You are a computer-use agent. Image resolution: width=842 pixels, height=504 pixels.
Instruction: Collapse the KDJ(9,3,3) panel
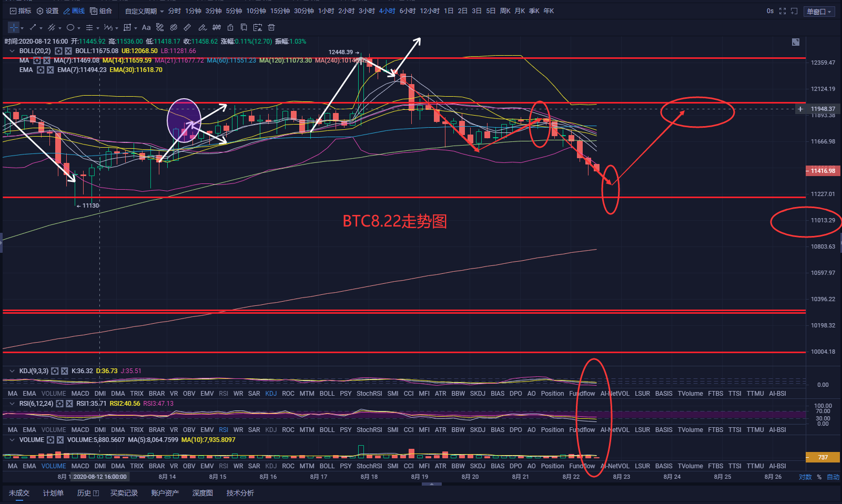tap(12, 371)
